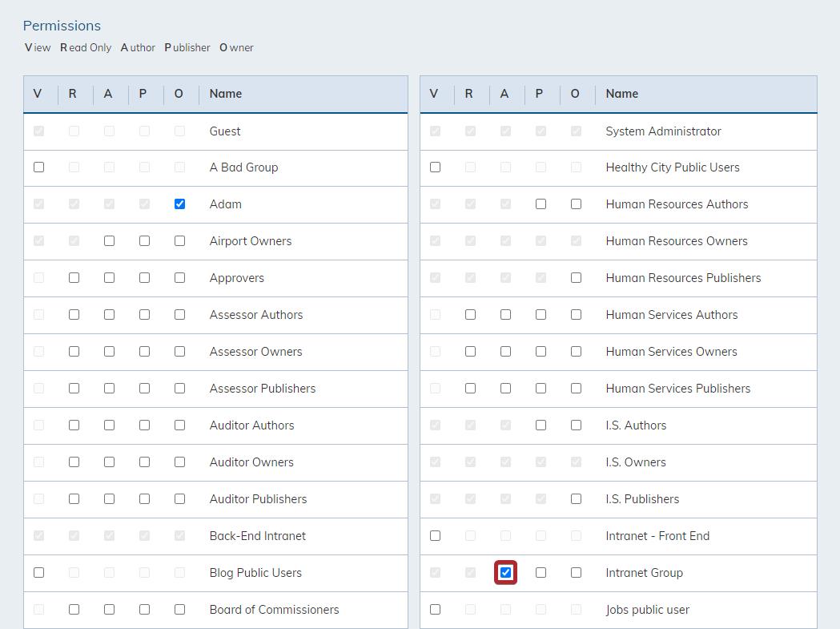Check Read Only for Approvers

pyautogui.click(x=74, y=278)
